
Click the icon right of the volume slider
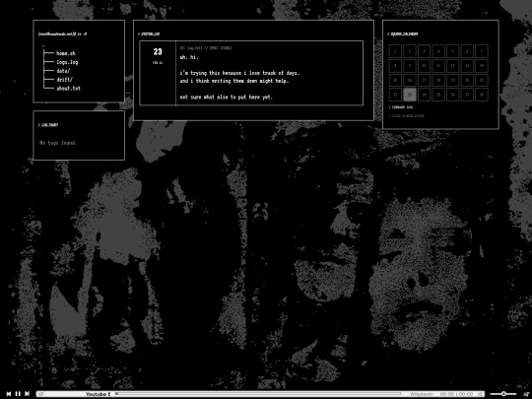(x=526, y=394)
